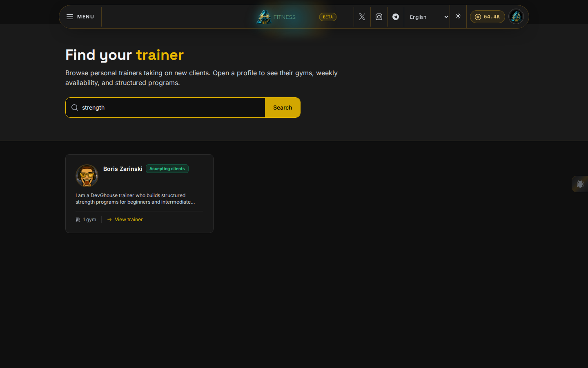Select the Boris Zarinski trainer name
This screenshot has height=368, width=588.
[123, 169]
